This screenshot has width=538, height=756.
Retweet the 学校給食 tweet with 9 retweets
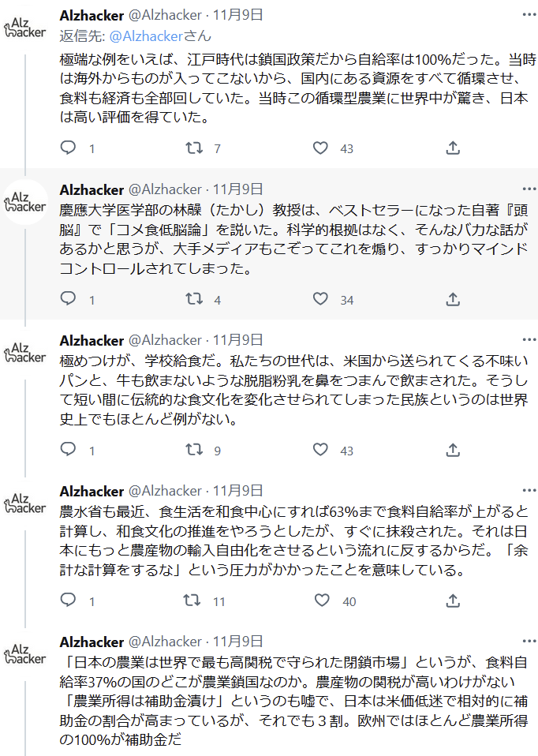coord(194,450)
